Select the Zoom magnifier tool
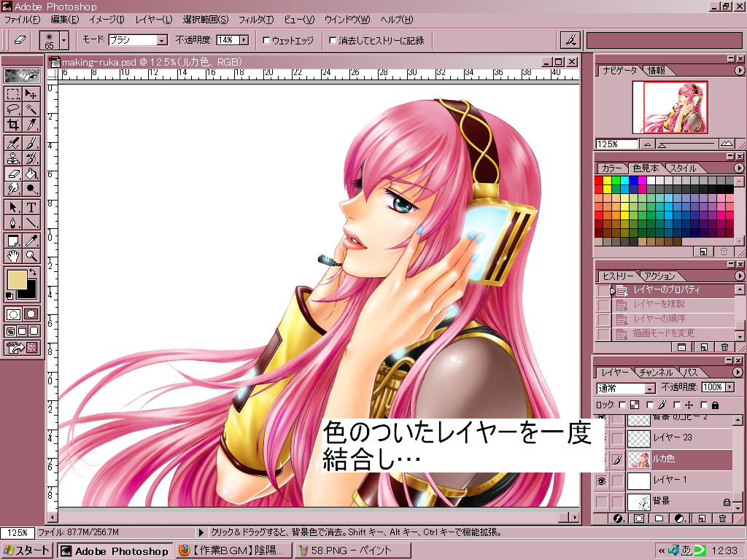The image size is (747, 560). pos(31,256)
